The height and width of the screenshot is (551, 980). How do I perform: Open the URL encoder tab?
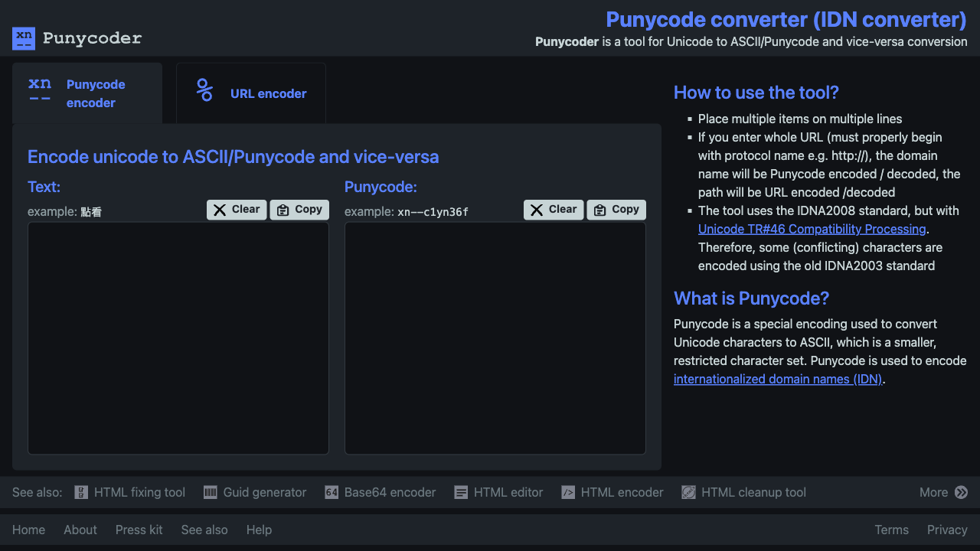pyautogui.click(x=251, y=93)
